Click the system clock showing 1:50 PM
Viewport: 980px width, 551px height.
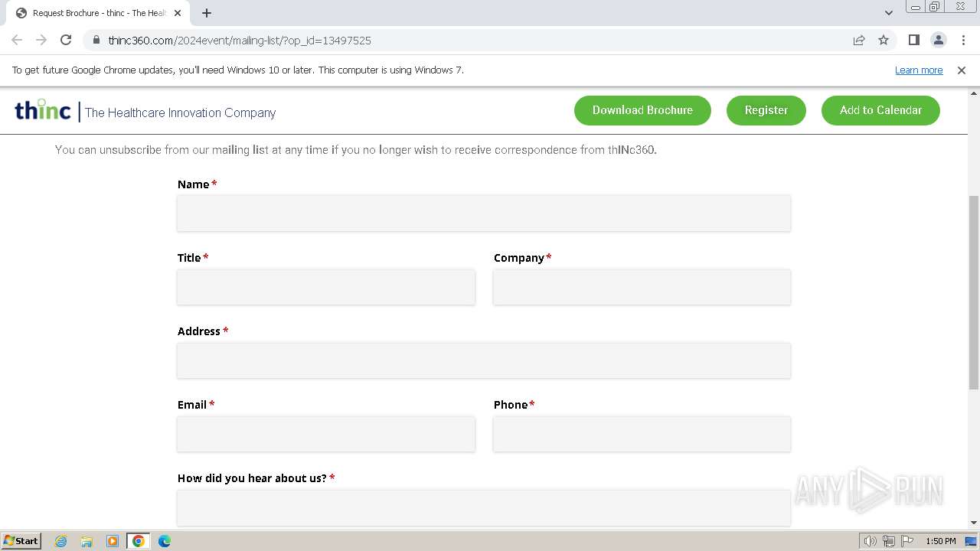click(x=941, y=541)
